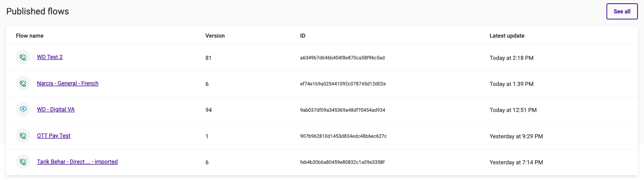Screen dimensions: 644x180
Task: Click the ID starting with 9ab037df
Action: [x=342, y=110]
